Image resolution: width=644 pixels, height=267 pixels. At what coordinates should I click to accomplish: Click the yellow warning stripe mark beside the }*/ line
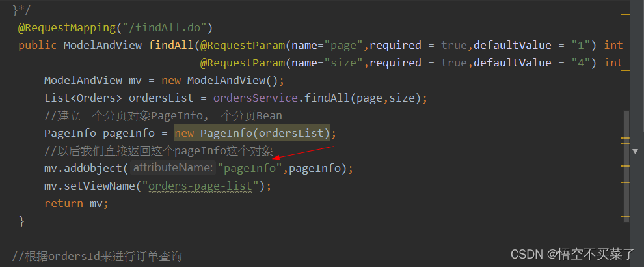625,14
